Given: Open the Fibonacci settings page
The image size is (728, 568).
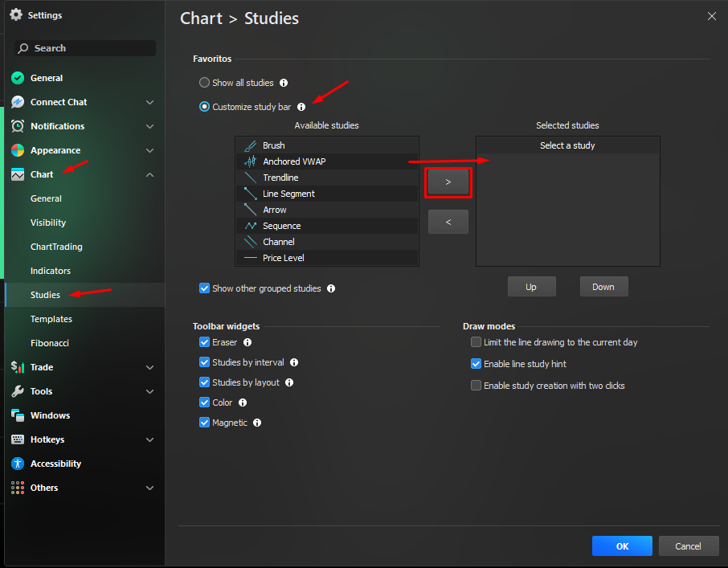Looking at the screenshot, I should click(49, 343).
